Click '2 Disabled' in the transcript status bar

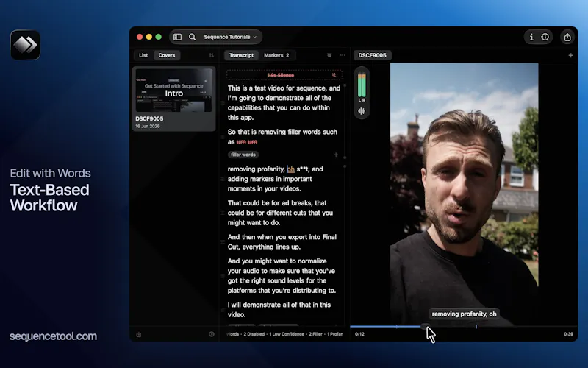click(x=254, y=334)
